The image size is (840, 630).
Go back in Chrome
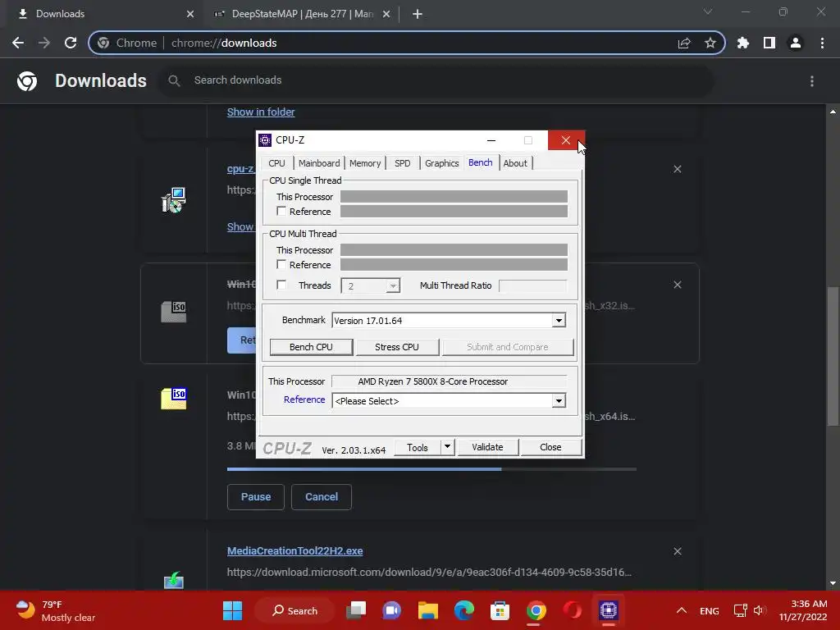pyautogui.click(x=18, y=43)
